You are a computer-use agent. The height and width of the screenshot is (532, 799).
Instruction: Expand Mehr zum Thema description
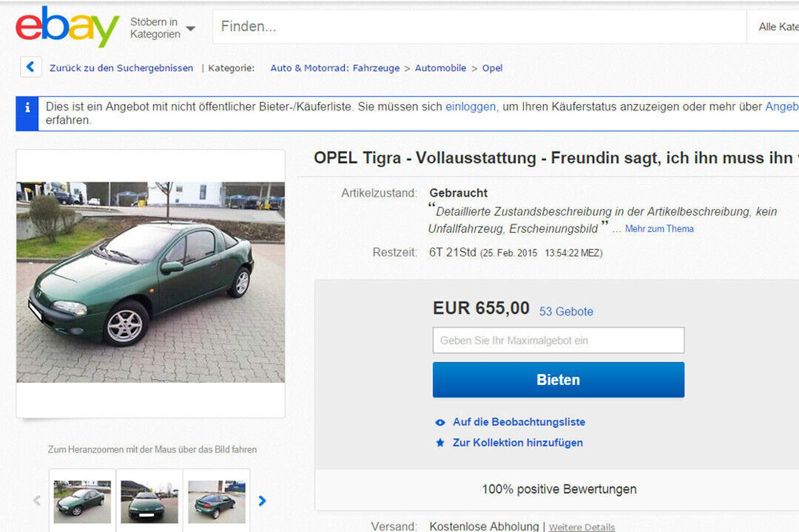659,229
